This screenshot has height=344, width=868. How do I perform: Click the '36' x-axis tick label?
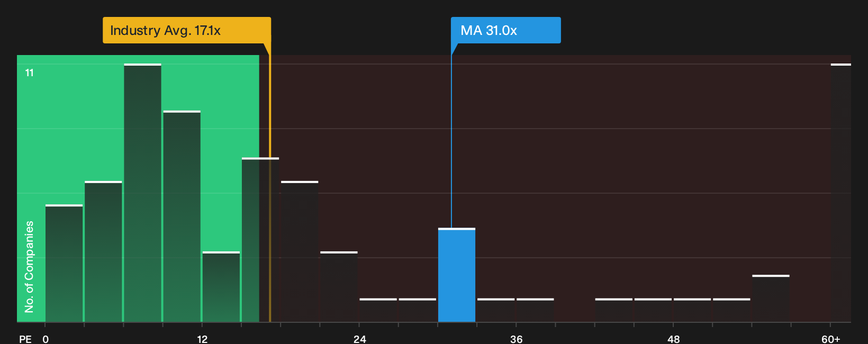(517, 339)
